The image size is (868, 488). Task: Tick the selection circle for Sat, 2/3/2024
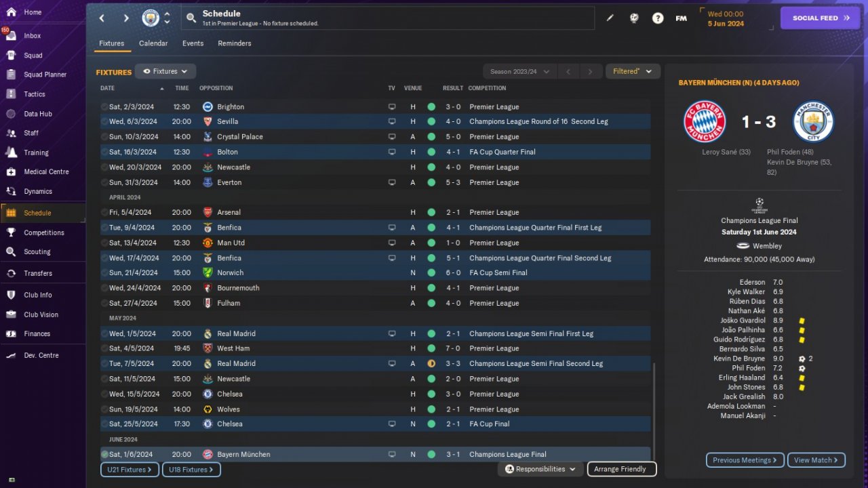[x=104, y=107]
